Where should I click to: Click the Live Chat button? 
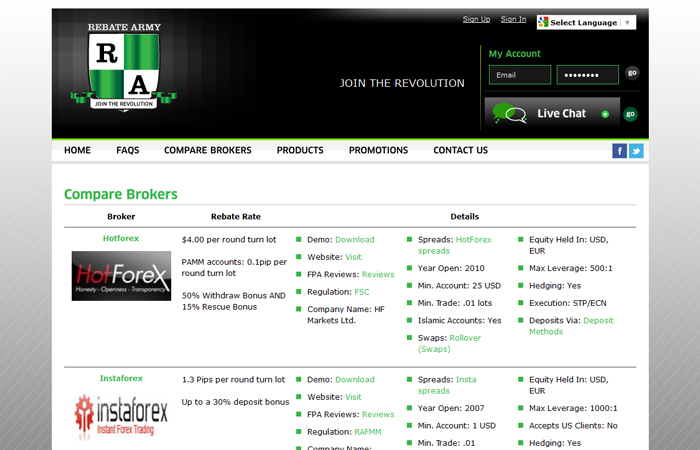point(552,113)
